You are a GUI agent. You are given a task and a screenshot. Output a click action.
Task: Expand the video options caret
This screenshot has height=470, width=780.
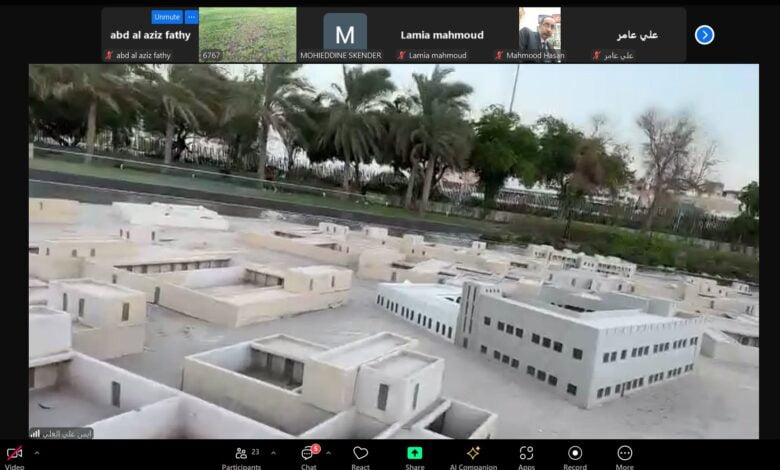pyautogui.click(x=37, y=452)
